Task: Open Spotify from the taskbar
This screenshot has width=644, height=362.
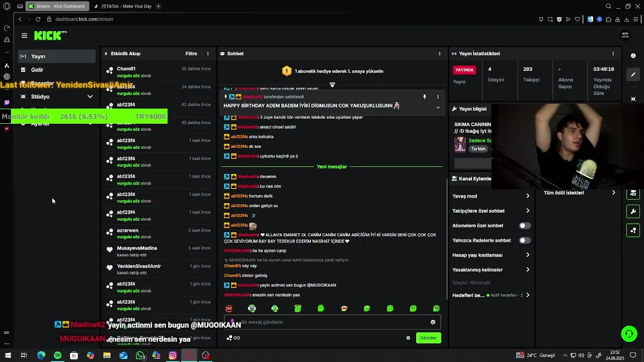Action: pos(57,355)
